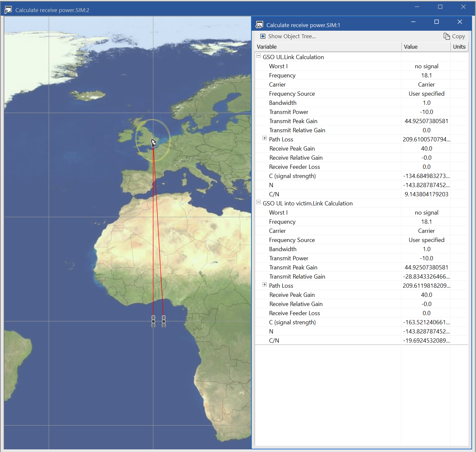Click the Copy button label

(458, 36)
